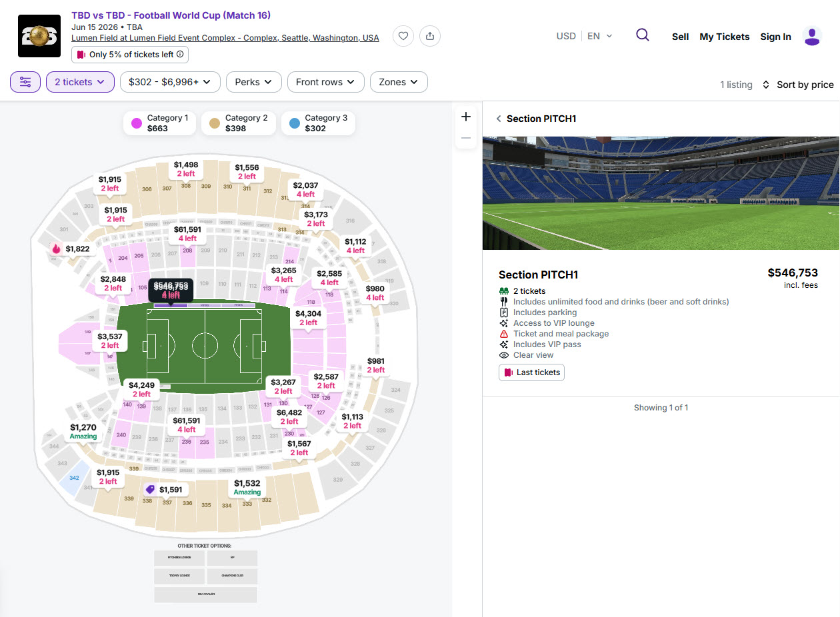This screenshot has height=617, width=840.
Task: Toggle the Category 2 price filter
Action: 239,123
